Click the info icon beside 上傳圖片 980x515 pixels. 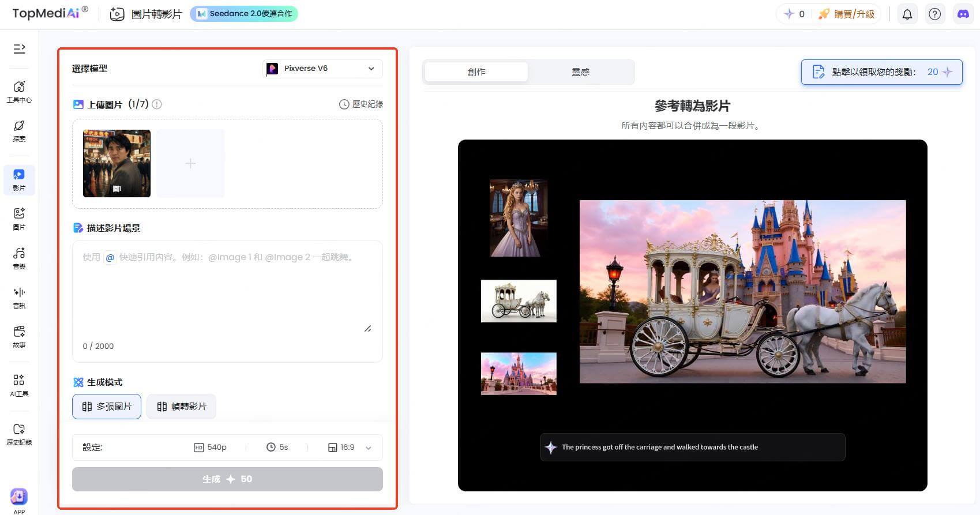(157, 104)
